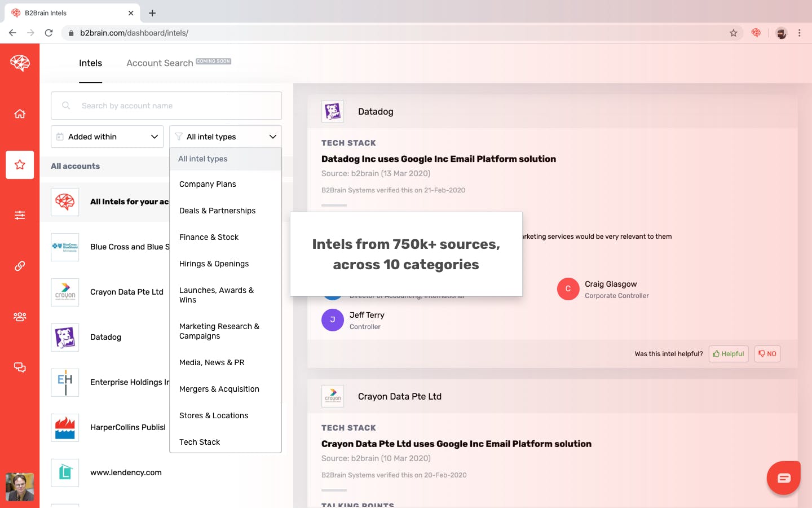Image resolution: width=812 pixels, height=508 pixels.
Task: Open the red chat support widget
Action: pos(784,478)
